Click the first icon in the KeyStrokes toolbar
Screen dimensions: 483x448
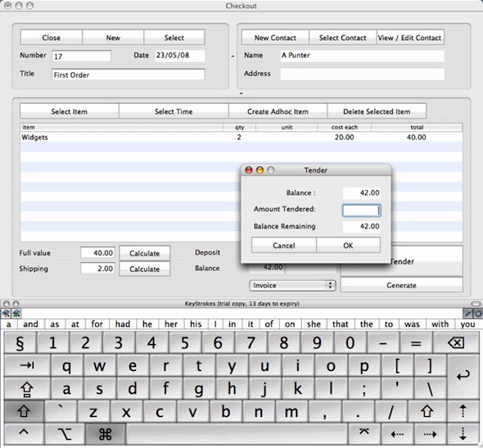(x=6, y=314)
